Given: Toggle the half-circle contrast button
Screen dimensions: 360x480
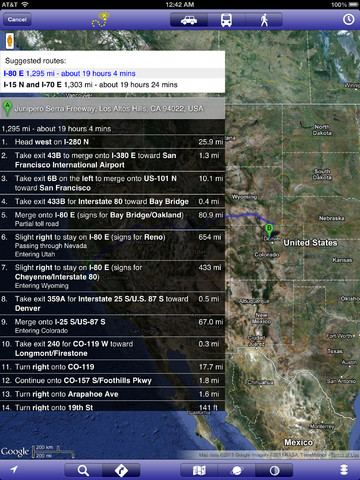Looking at the screenshot, I should 274,470.
